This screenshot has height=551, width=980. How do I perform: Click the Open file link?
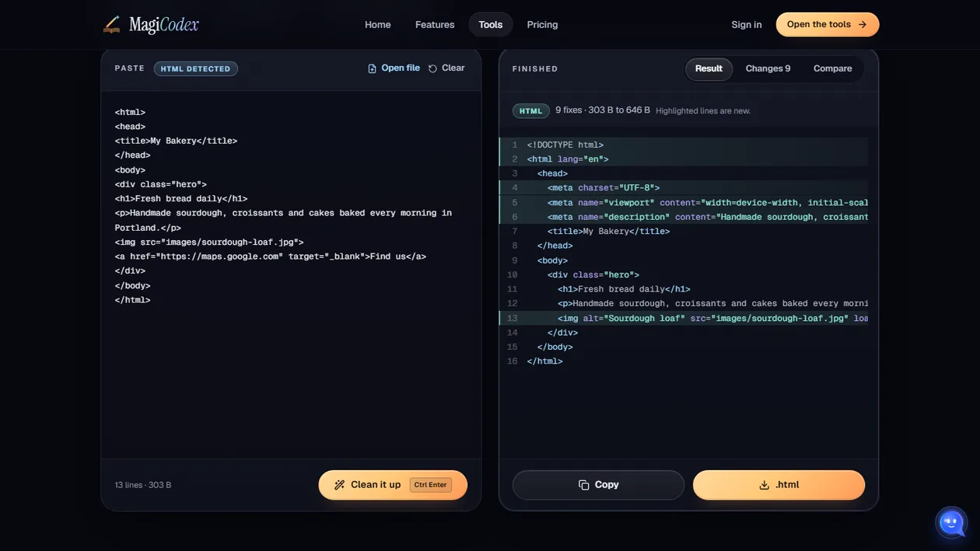tap(394, 68)
